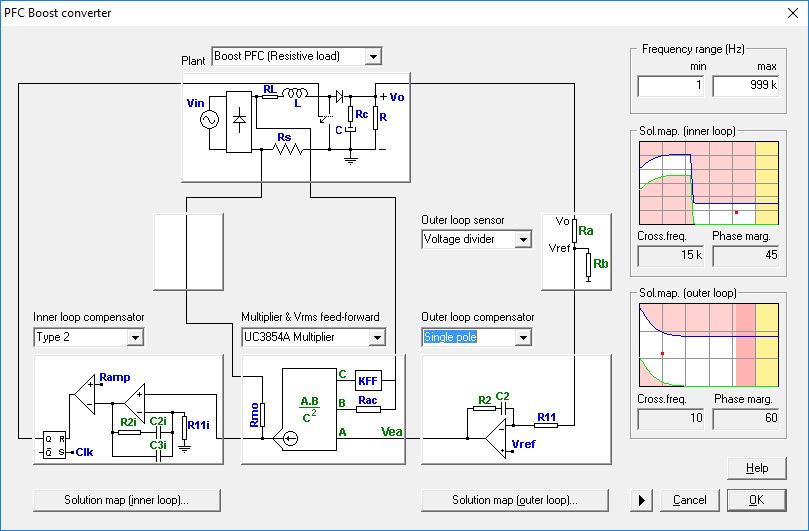The height and width of the screenshot is (531, 809).
Task: Click the Rs sense resistor symbol
Action: (x=288, y=150)
